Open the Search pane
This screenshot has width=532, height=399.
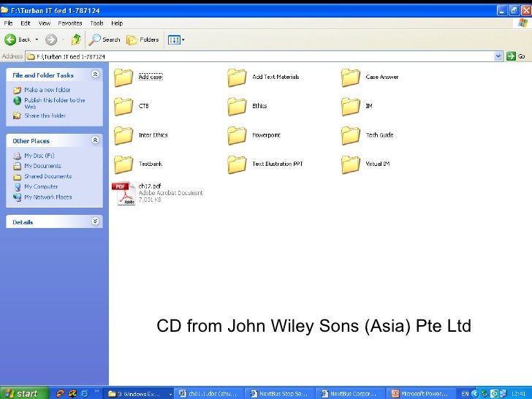pyautogui.click(x=104, y=39)
